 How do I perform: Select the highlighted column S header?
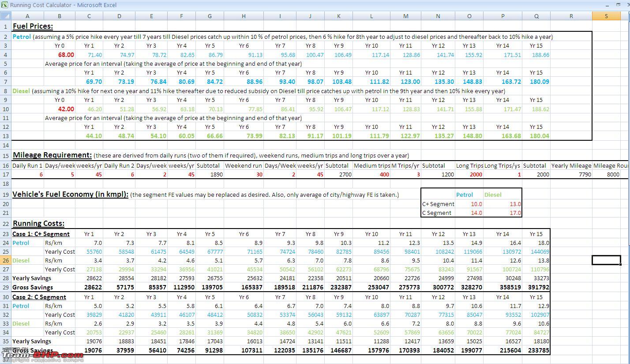pyautogui.click(x=606, y=16)
